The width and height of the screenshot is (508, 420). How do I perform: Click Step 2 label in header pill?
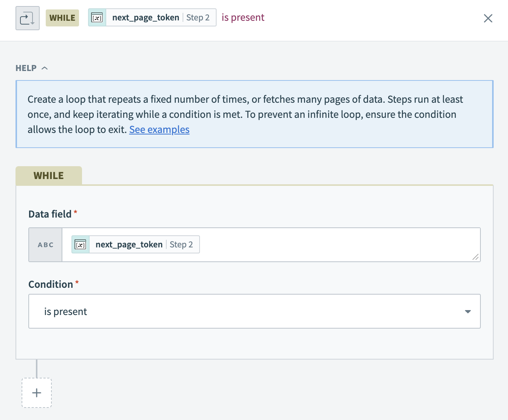pos(198,18)
